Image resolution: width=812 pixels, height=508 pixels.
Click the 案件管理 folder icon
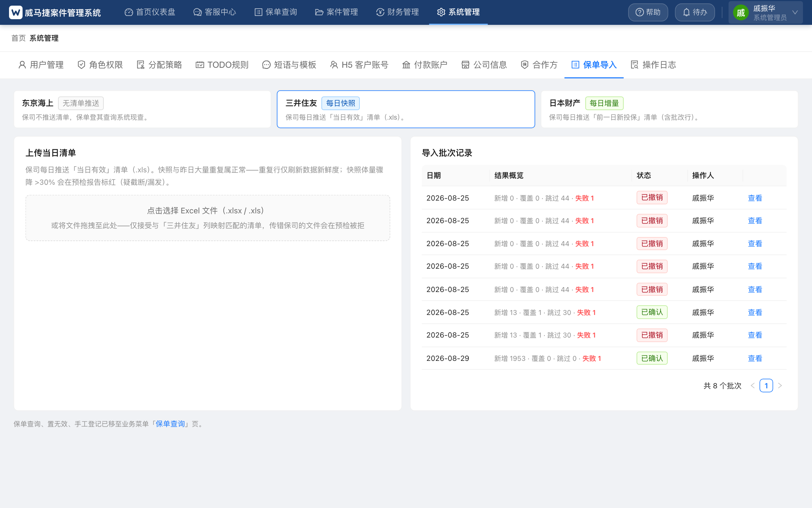coord(319,12)
